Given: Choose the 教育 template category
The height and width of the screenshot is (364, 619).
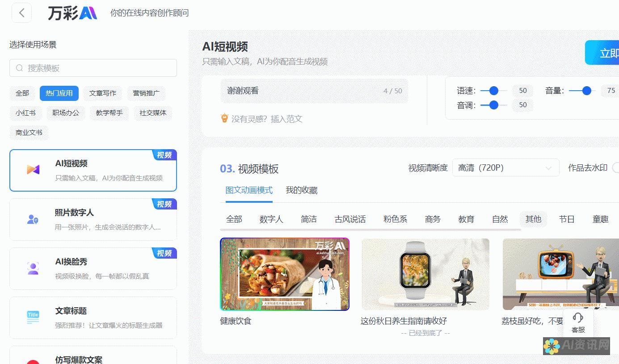Looking at the screenshot, I should [x=466, y=219].
